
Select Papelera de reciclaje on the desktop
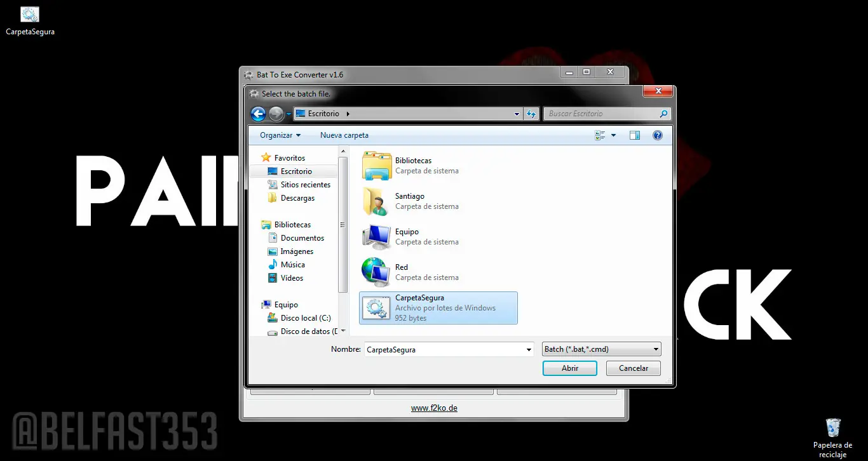[832, 438]
